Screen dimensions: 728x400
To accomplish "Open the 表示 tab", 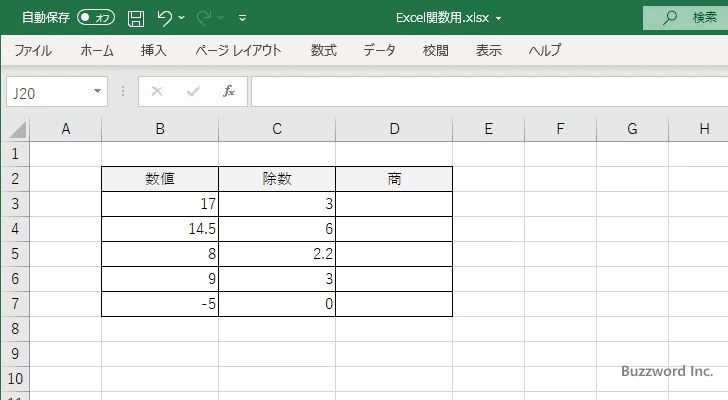I will (488, 50).
